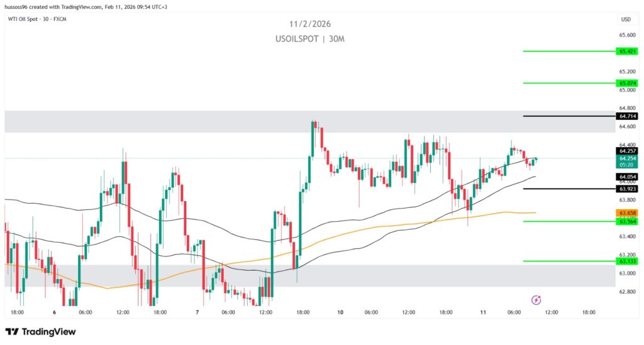Select the 64.714 black price label
The width and height of the screenshot is (644, 345).
628,116
